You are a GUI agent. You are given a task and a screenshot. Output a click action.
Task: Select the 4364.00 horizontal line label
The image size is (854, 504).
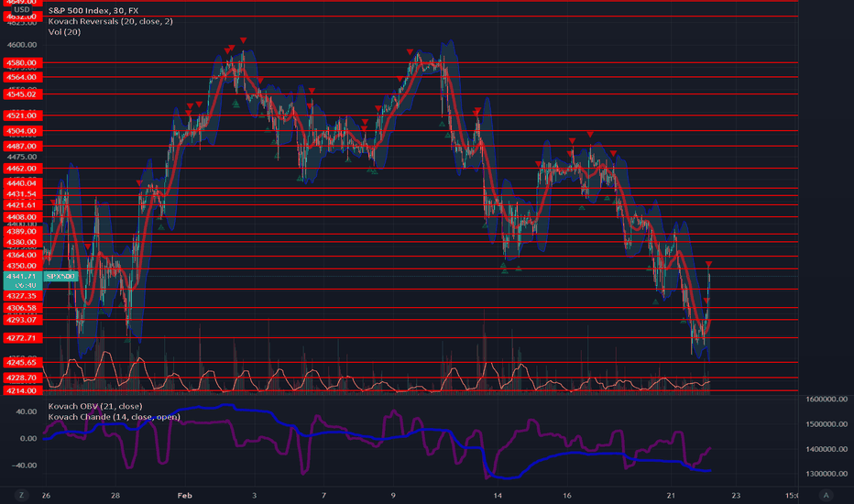22,255
